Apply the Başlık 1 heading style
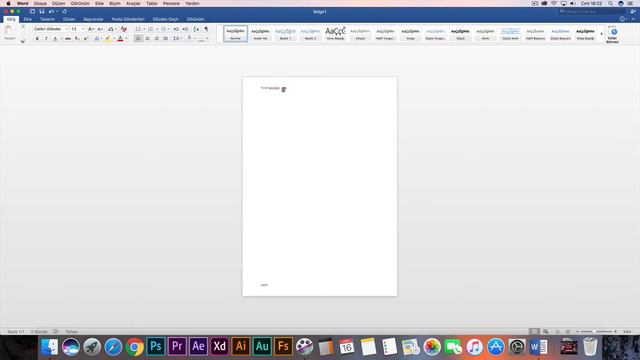This screenshot has width=640, height=360. pos(285,33)
